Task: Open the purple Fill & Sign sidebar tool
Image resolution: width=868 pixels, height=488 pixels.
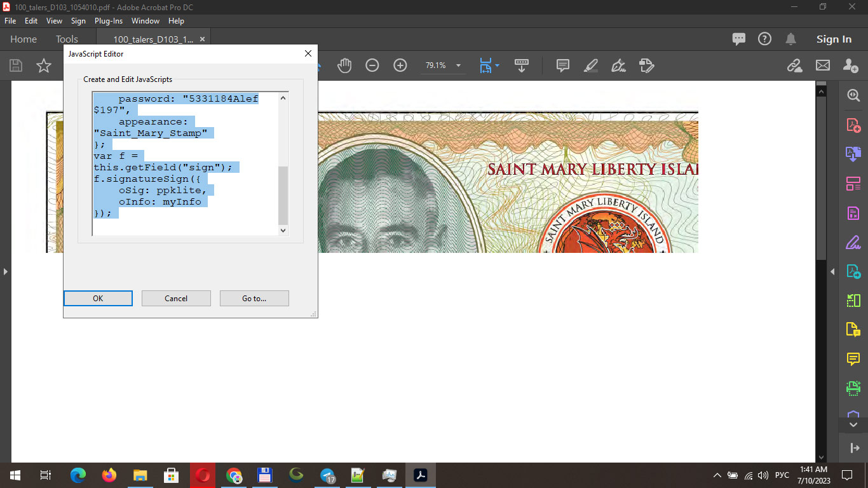Action: pyautogui.click(x=853, y=242)
